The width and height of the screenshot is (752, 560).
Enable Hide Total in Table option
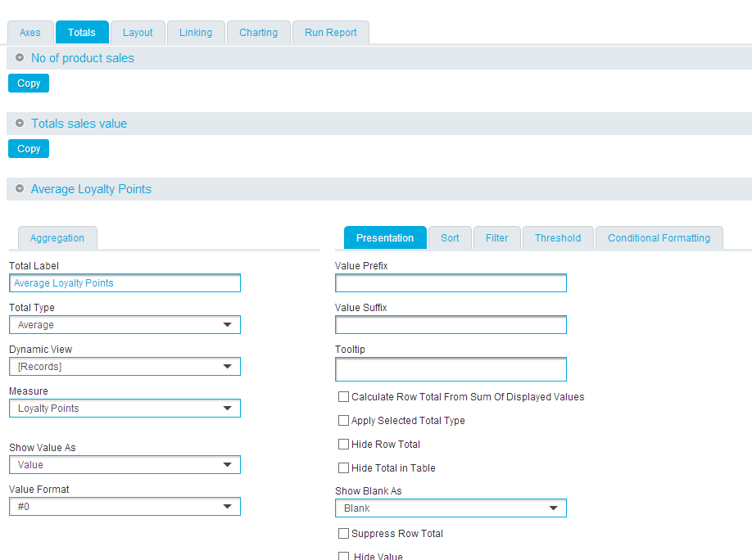click(x=343, y=468)
